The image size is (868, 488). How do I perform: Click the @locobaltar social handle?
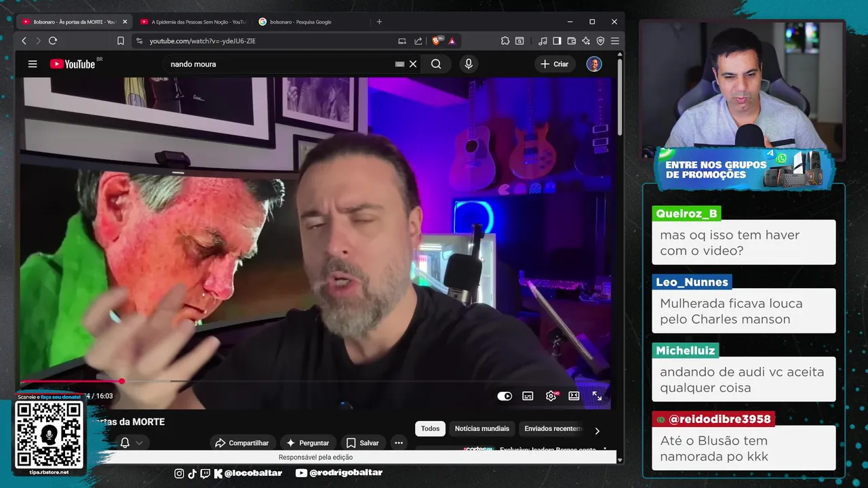[252, 473]
